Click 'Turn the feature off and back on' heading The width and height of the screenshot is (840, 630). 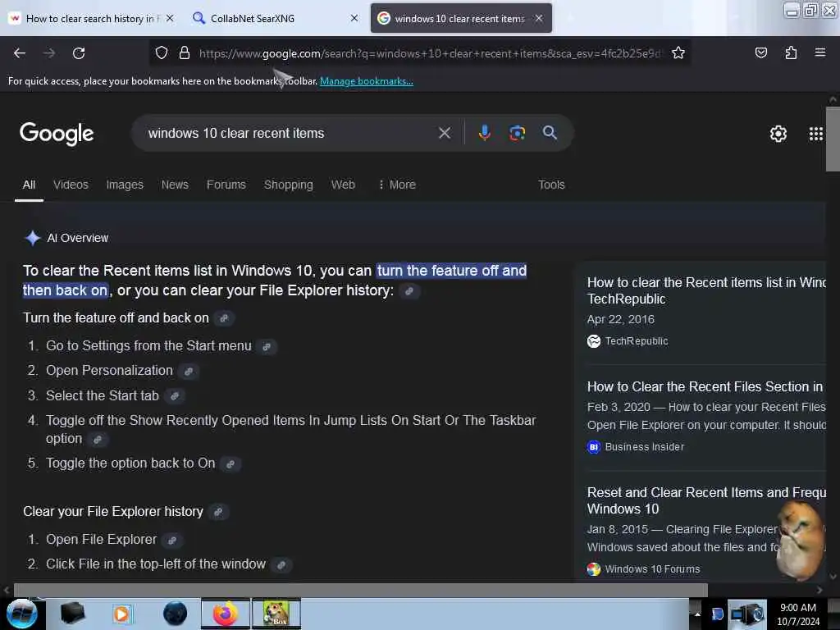pos(116,317)
